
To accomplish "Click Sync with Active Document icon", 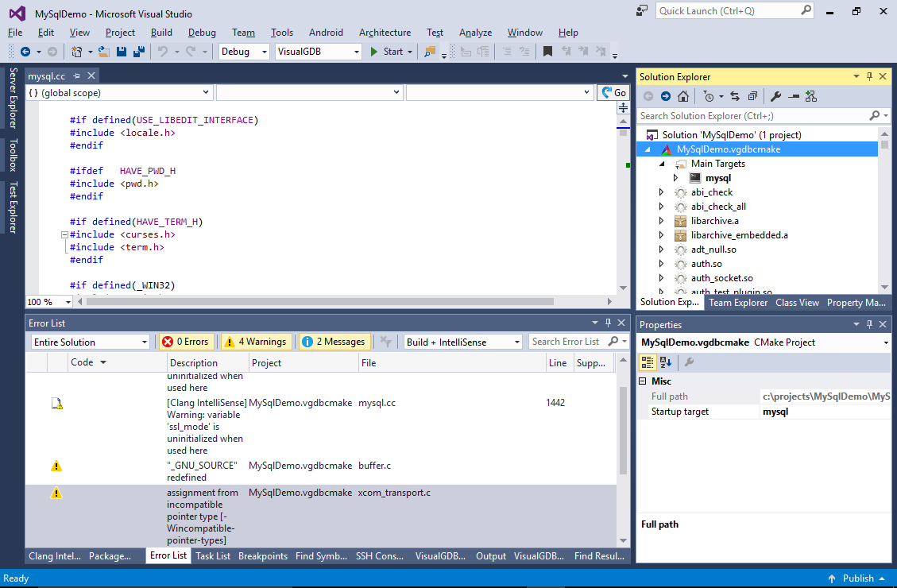I will tap(735, 96).
